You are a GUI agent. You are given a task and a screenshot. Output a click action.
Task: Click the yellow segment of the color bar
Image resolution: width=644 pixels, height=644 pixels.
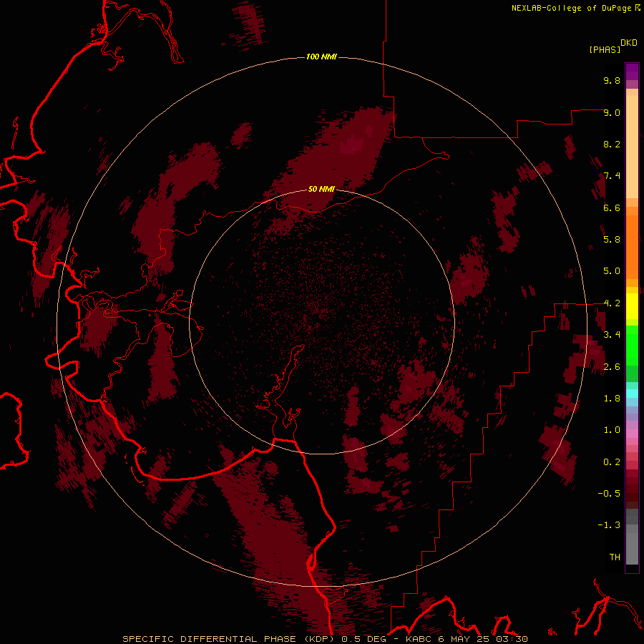pos(632,306)
